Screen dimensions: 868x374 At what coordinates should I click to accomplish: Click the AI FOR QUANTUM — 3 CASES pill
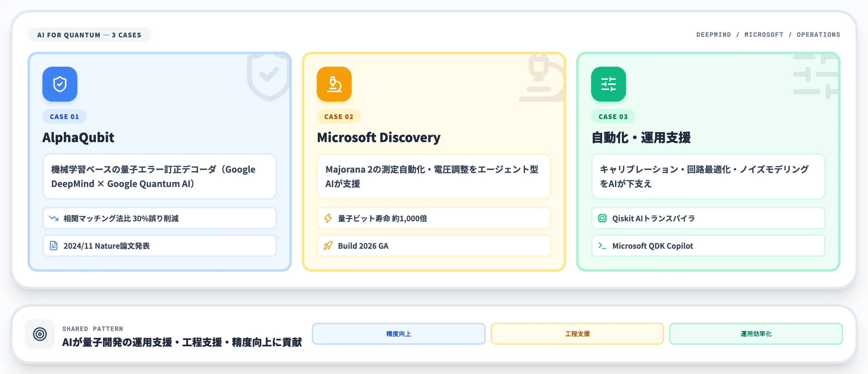[x=89, y=35]
